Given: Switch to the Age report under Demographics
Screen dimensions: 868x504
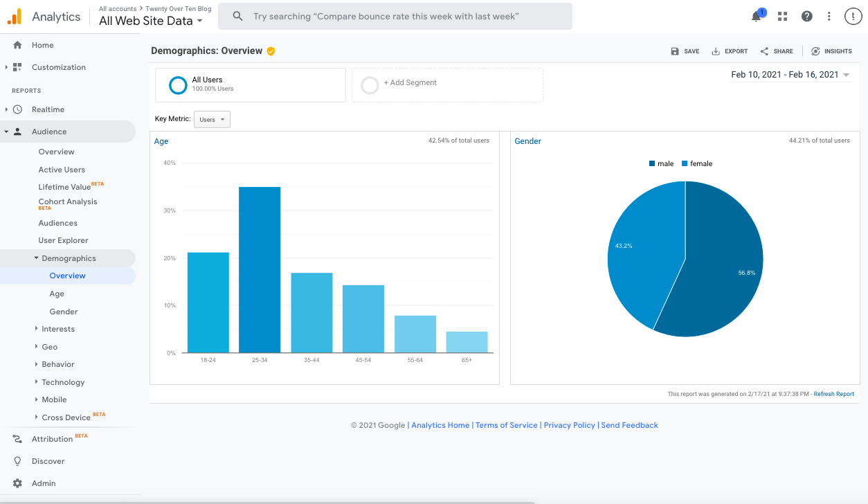Looking at the screenshot, I should [x=56, y=293].
